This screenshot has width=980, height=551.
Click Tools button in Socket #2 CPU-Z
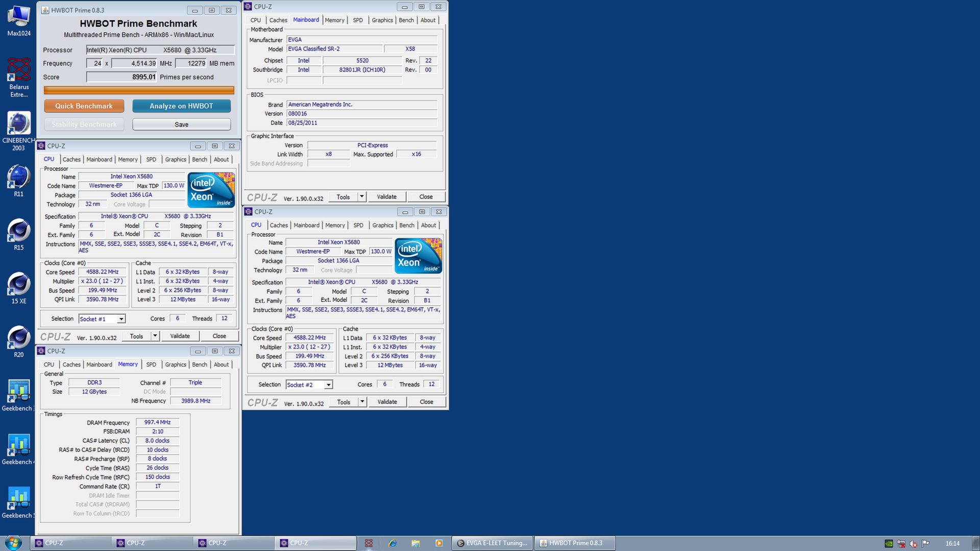point(344,402)
